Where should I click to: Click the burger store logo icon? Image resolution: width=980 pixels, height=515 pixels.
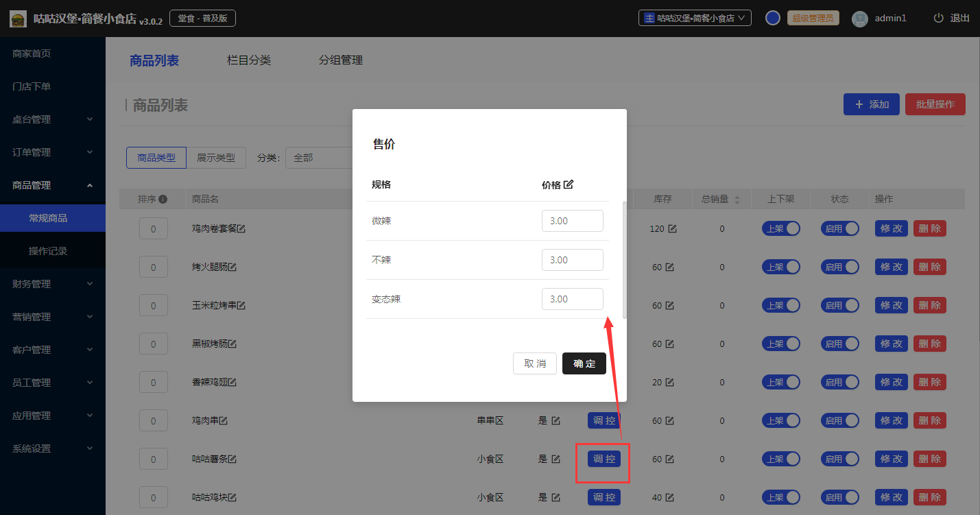coord(19,19)
